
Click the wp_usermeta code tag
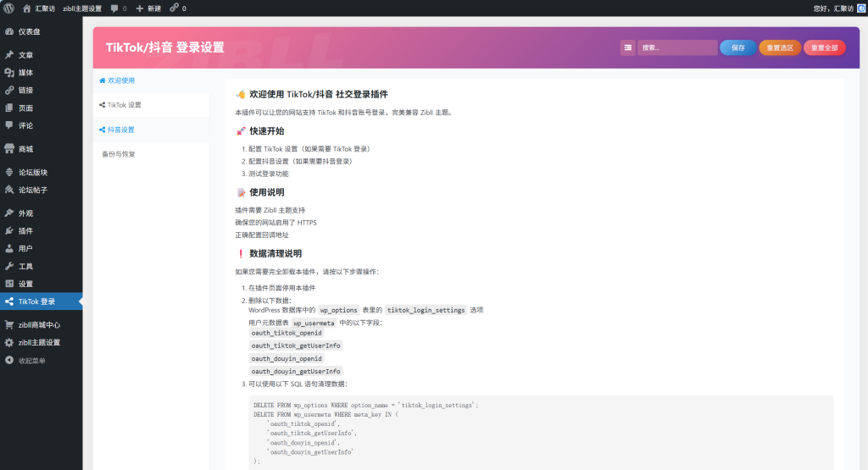pyautogui.click(x=314, y=323)
